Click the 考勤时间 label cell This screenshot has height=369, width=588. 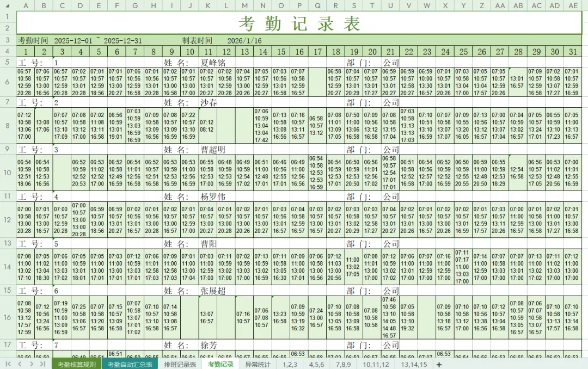click(33, 40)
